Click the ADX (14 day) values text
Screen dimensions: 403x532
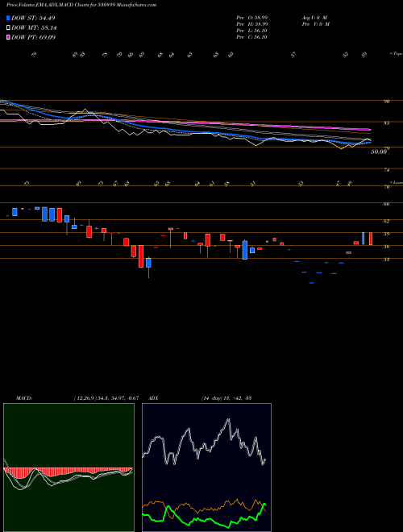[226, 397]
